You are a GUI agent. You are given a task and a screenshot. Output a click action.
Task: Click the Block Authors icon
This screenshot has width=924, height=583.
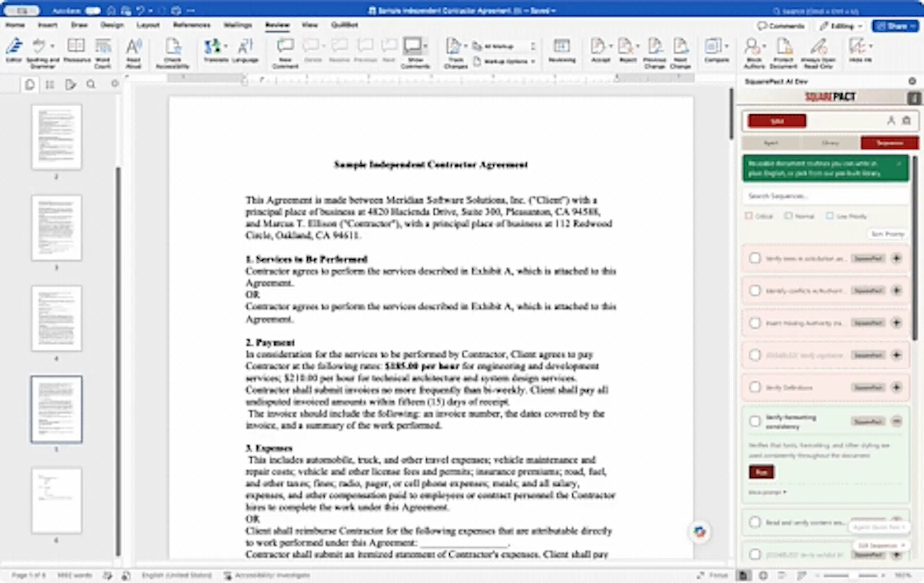752,46
